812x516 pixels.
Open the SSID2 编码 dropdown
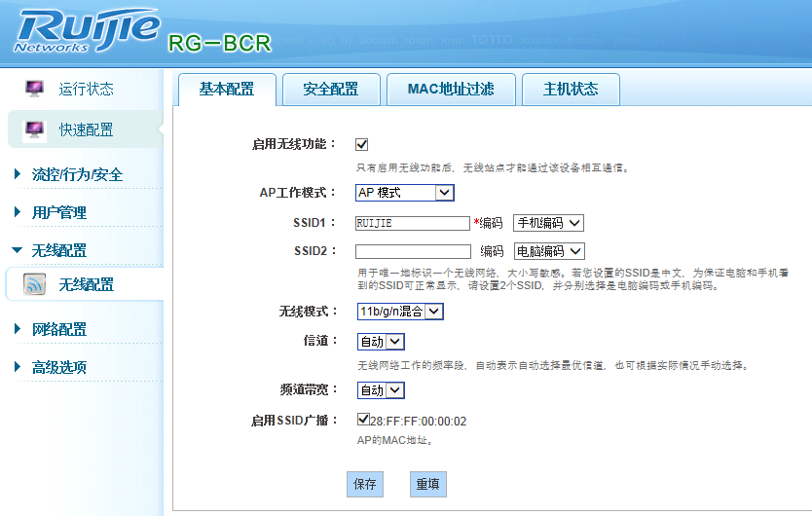pos(547,251)
